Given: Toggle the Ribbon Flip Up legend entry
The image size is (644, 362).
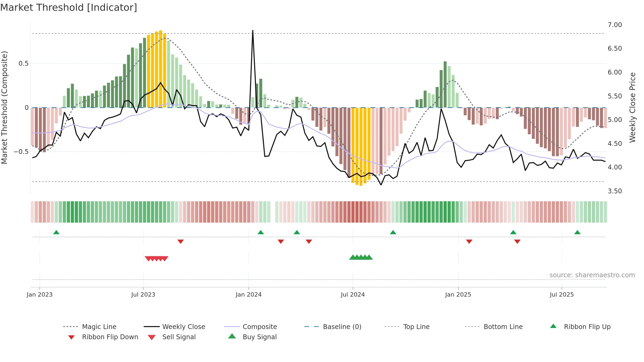Looking at the screenshot, I should pyautogui.click(x=580, y=327).
